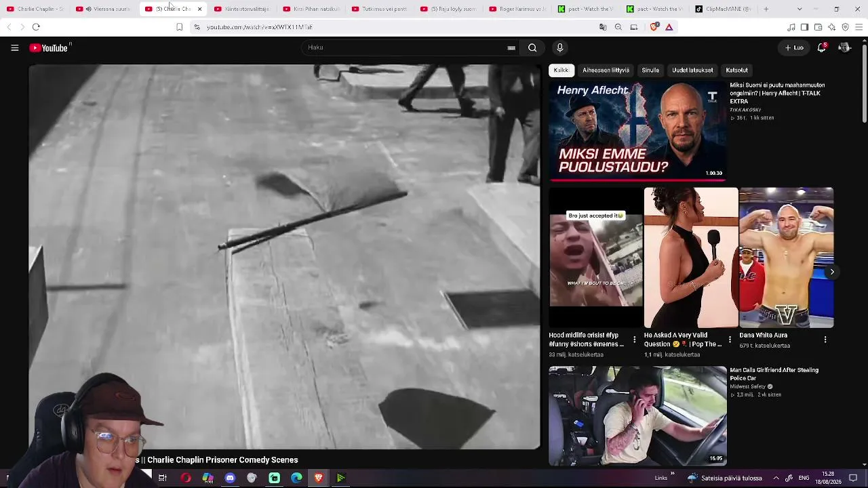
Task: Expand the Links toolbar overflow chevron
Action: click(x=673, y=474)
